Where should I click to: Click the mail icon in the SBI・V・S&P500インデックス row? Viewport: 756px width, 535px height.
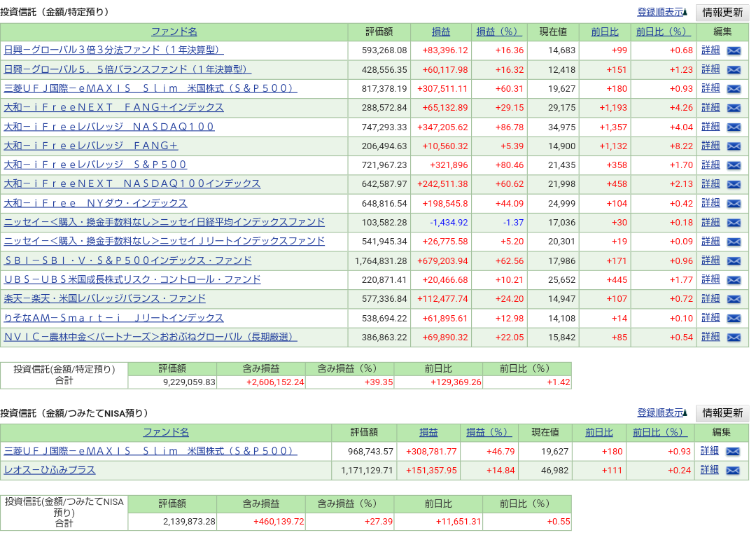coord(734,261)
